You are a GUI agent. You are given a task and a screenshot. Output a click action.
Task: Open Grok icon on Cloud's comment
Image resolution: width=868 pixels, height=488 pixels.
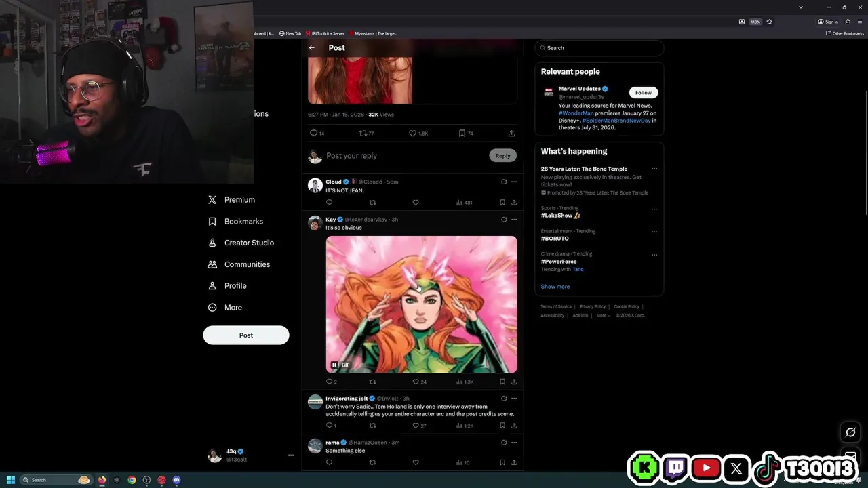coord(504,182)
